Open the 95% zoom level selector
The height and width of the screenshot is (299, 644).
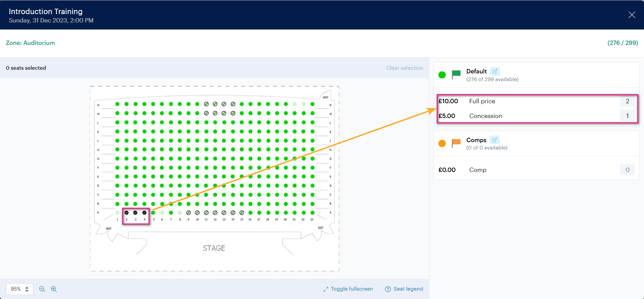tap(19, 289)
